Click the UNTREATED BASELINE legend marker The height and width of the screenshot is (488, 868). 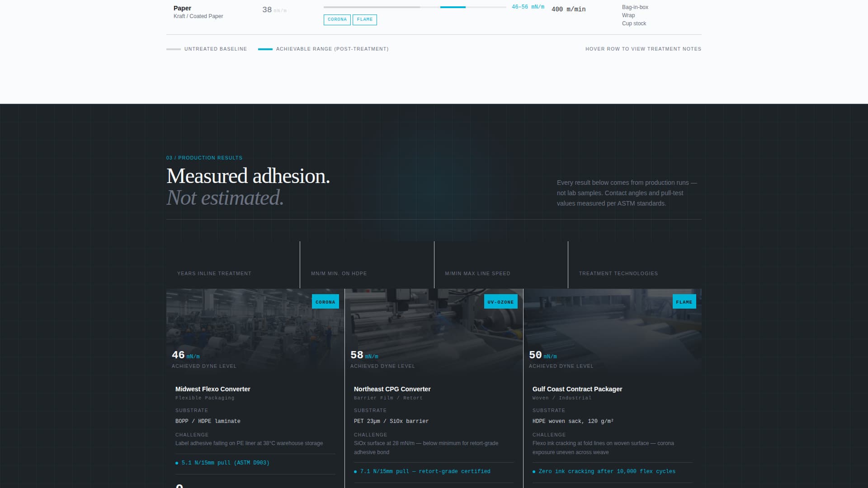tap(173, 49)
